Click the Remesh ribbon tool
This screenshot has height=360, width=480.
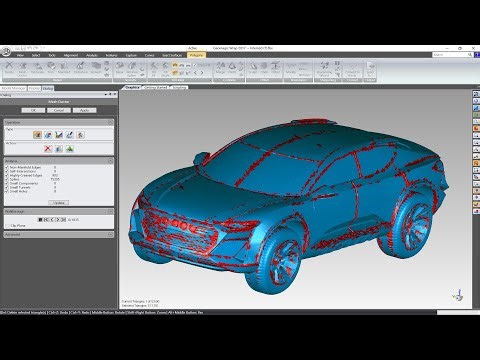[x=96, y=68]
